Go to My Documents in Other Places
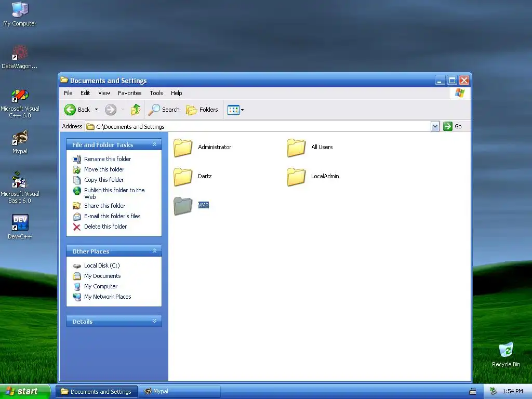Image resolution: width=532 pixels, height=399 pixels. pyautogui.click(x=102, y=276)
